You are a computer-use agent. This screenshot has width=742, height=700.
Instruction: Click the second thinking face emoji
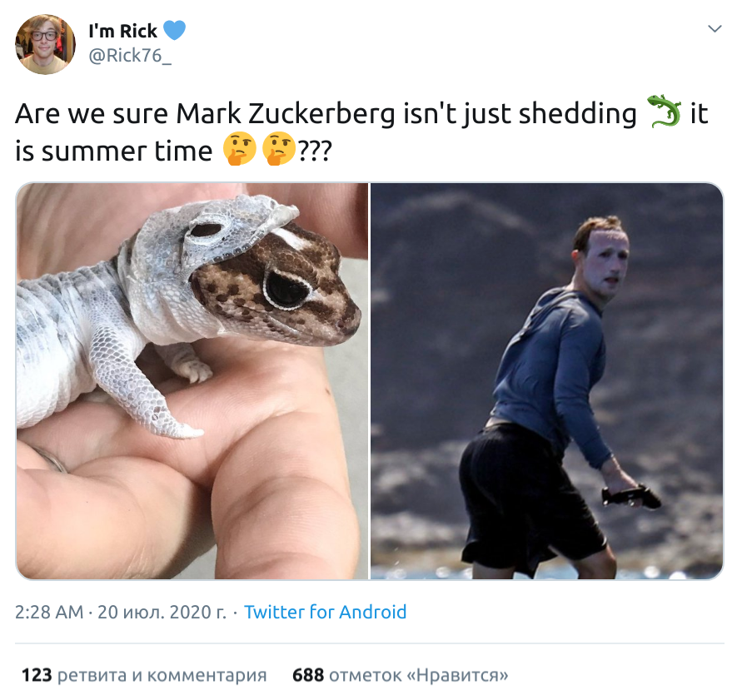(278, 151)
